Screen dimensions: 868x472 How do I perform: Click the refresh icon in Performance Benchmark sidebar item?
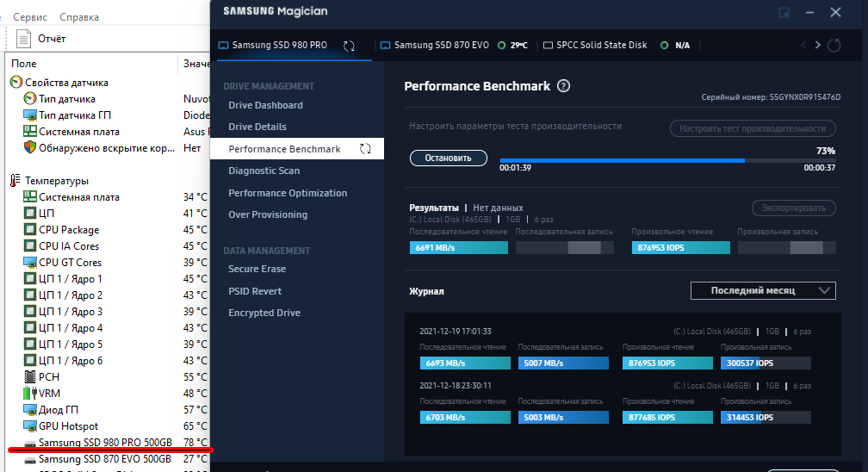click(365, 148)
